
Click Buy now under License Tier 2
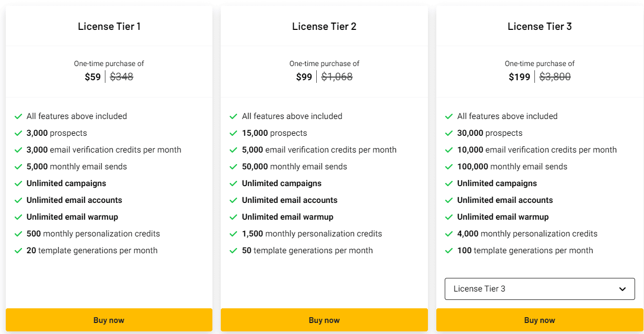(324, 320)
